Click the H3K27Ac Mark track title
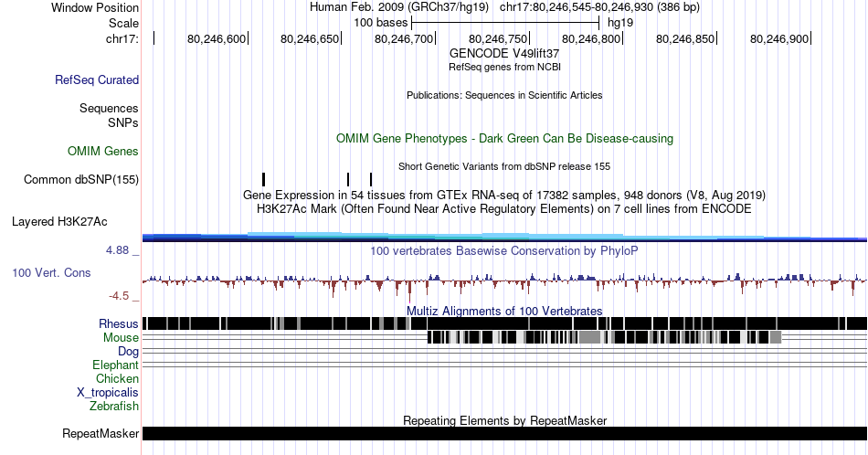Screen dimensions: 868x455 coord(504,208)
